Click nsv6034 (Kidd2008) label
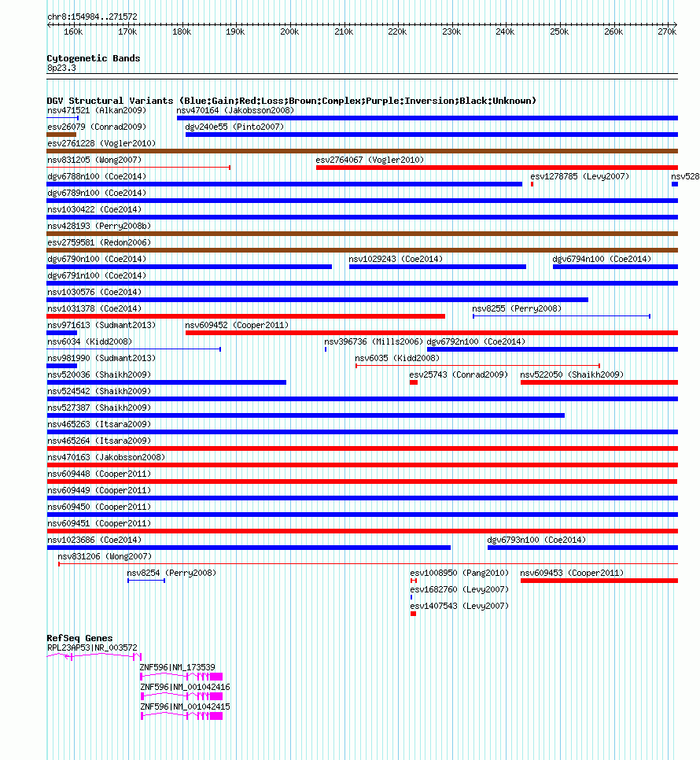 pos(89,341)
